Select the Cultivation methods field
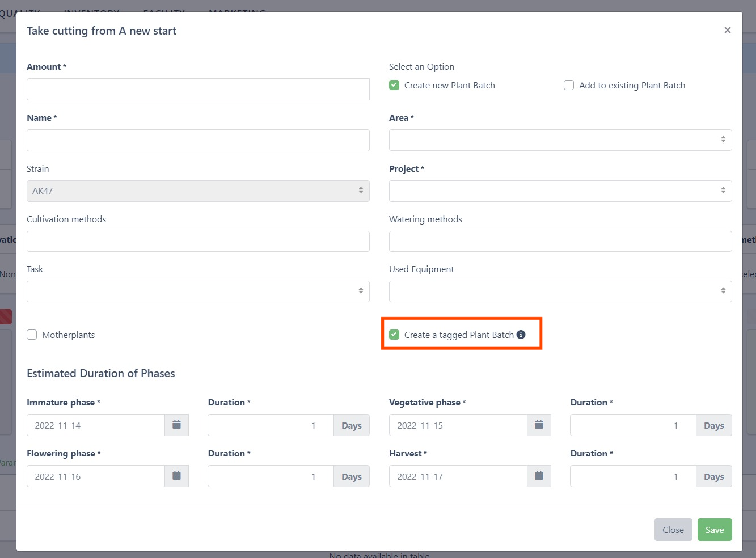Image resolution: width=756 pixels, height=558 pixels. coord(198,242)
